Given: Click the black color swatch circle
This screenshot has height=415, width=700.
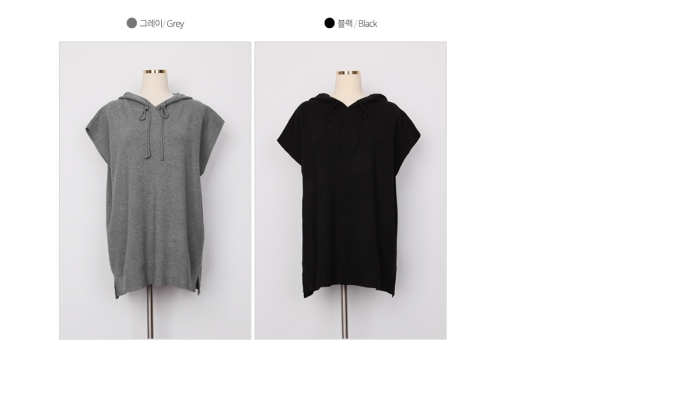Looking at the screenshot, I should [329, 23].
